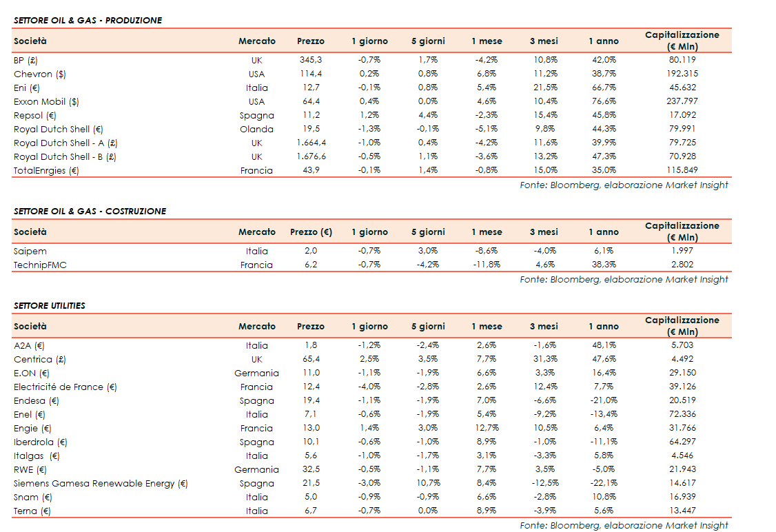This screenshot has width=776, height=532.
Task: Click "Mercato" header in the Utilities table
Action: [256, 327]
